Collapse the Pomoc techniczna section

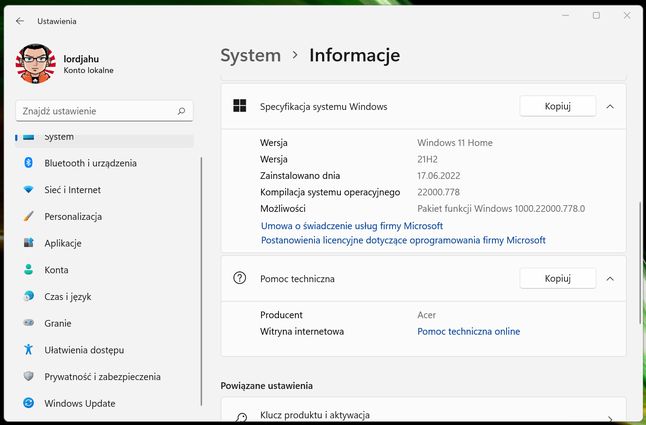pyautogui.click(x=610, y=279)
